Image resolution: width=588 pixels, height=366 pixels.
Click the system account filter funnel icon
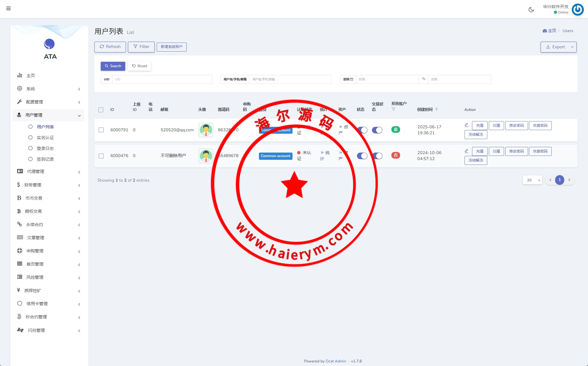point(393,109)
